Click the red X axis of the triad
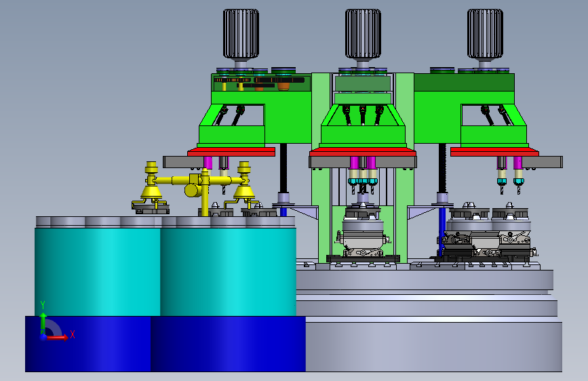The image size is (588, 381). click(x=57, y=338)
